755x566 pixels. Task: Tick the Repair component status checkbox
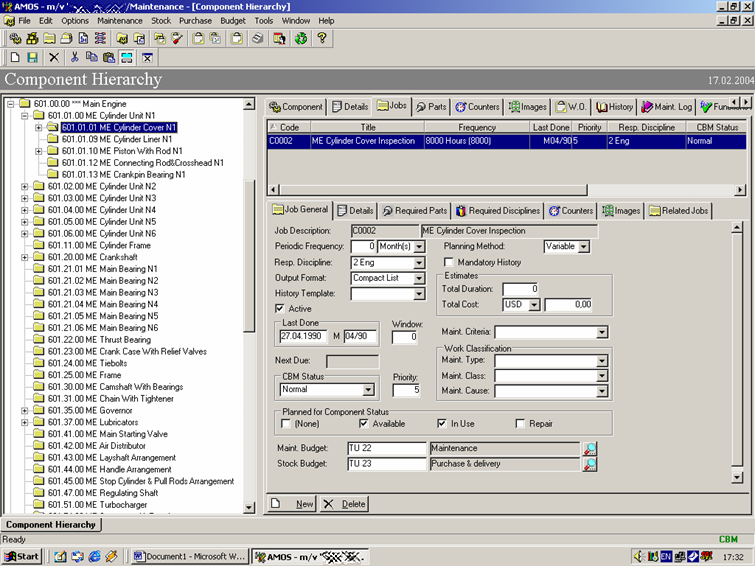pos(520,424)
